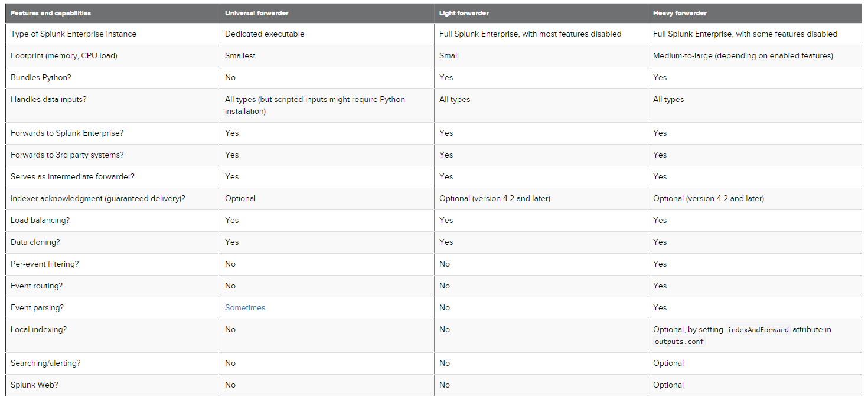Click the "indexAndForward" code text
The image size is (868, 400).
[758, 330]
